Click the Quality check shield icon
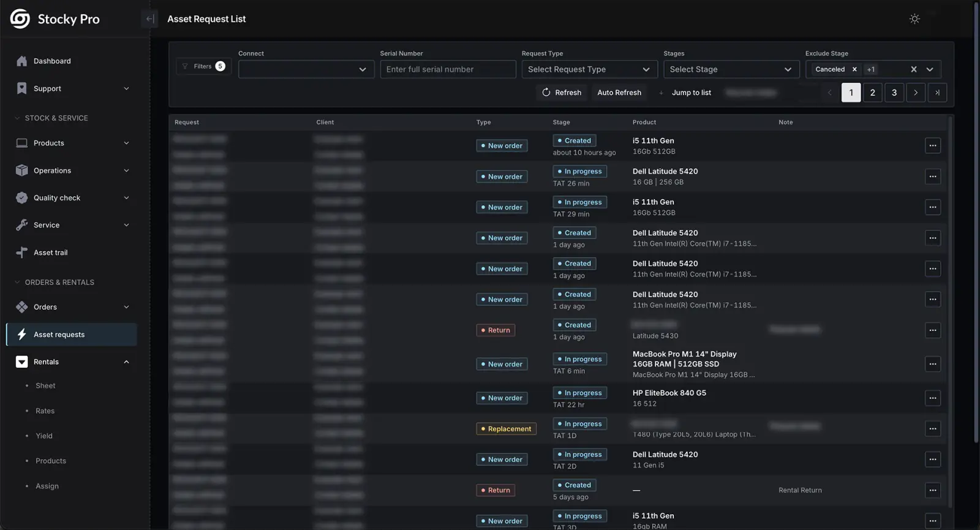 coord(22,198)
